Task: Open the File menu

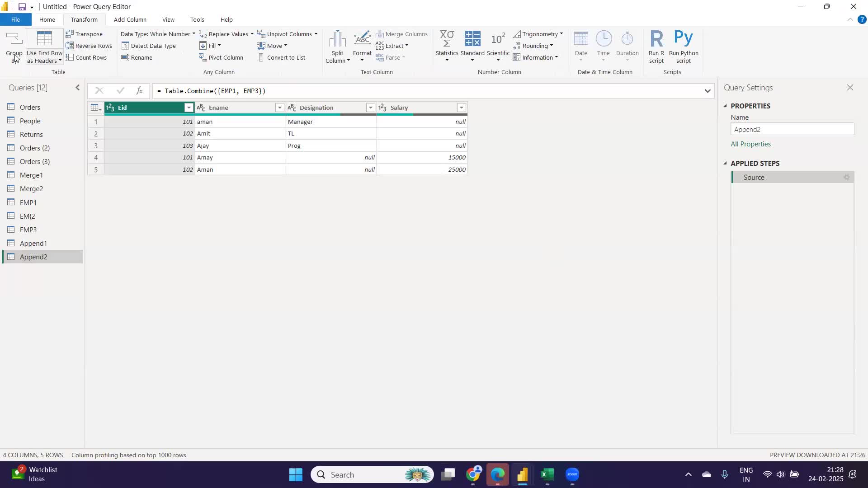Action: [x=15, y=19]
